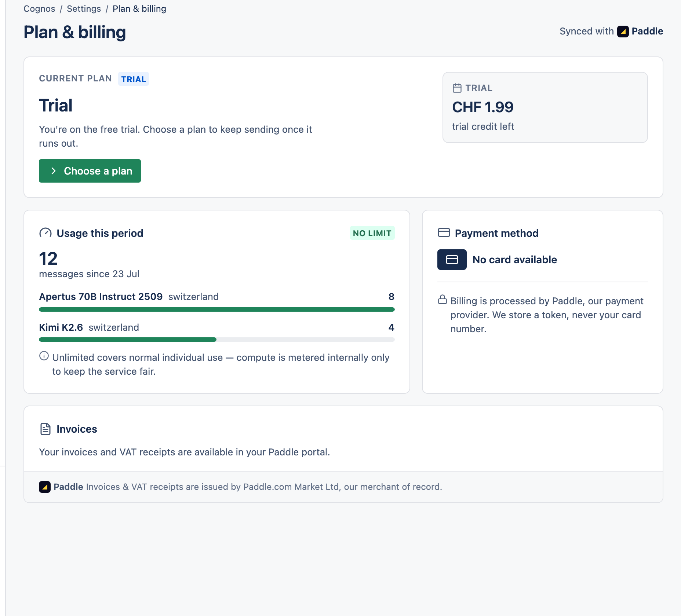Click the 'No card available' text
681x616 pixels.
515,260
